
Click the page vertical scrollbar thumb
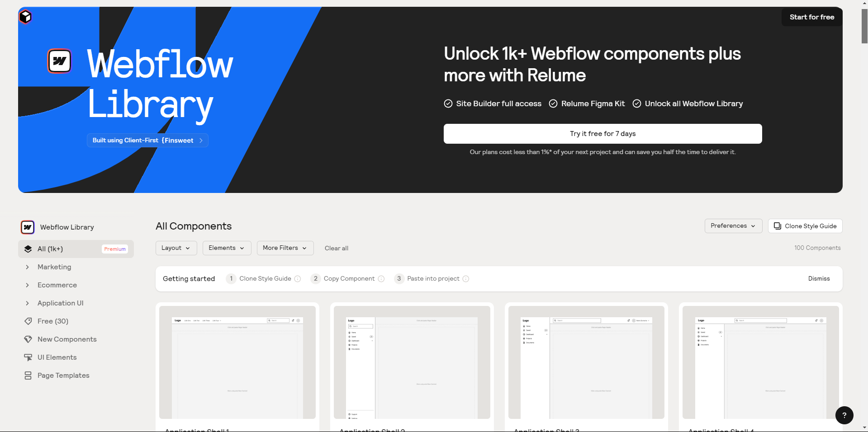click(x=864, y=26)
